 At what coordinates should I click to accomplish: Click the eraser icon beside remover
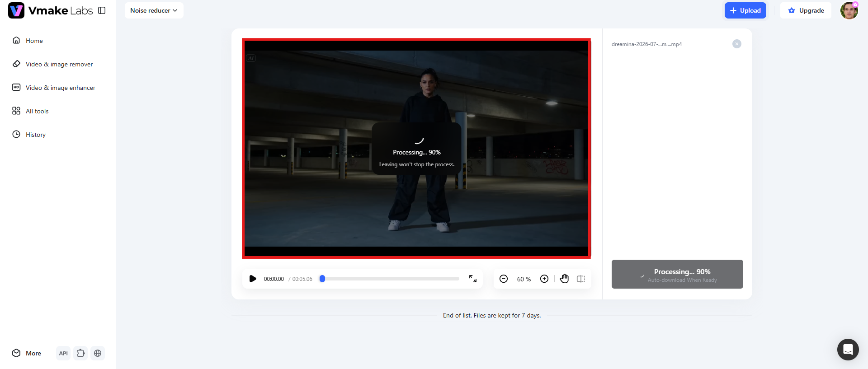tap(16, 64)
